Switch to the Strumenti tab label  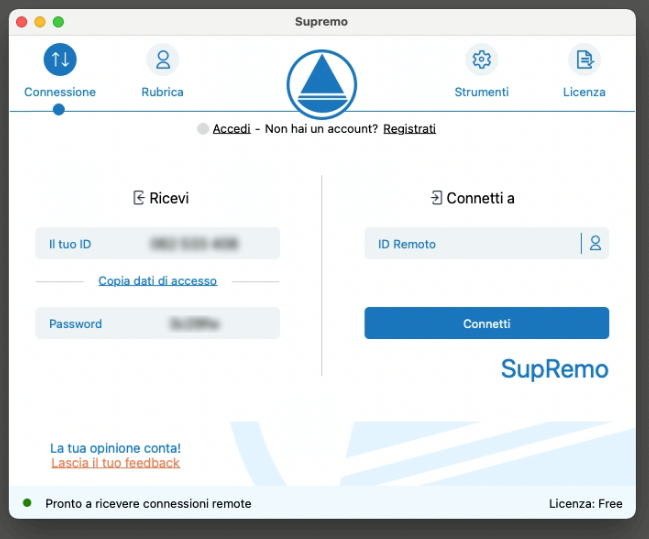pyautogui.click(x=481, y=92)
